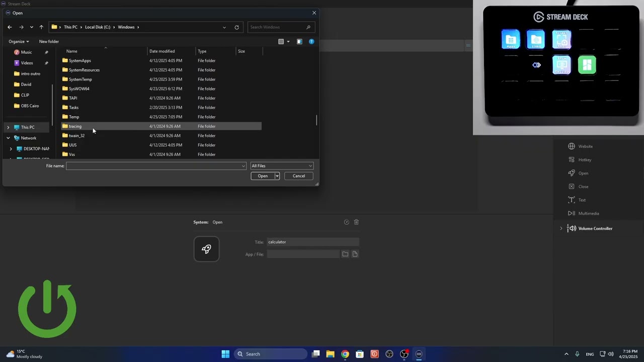
Task: Click the rocket key icon preview
Action: tap(206, 249)
